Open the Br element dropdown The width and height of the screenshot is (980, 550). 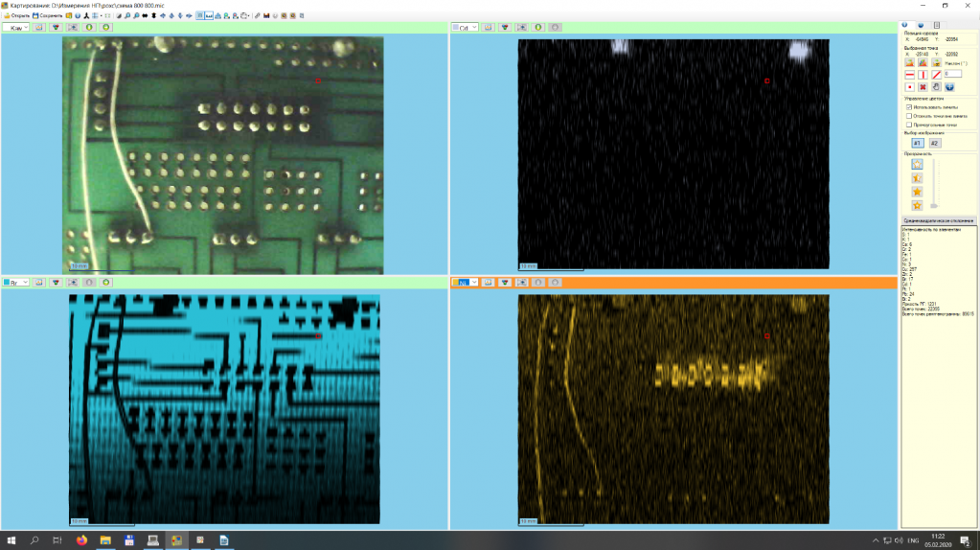pos(16,283)
